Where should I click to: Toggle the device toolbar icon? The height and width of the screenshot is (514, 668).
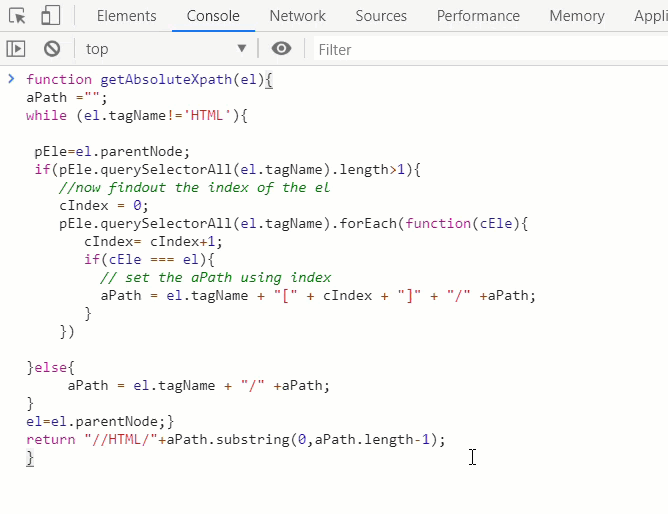coord(50,16)
